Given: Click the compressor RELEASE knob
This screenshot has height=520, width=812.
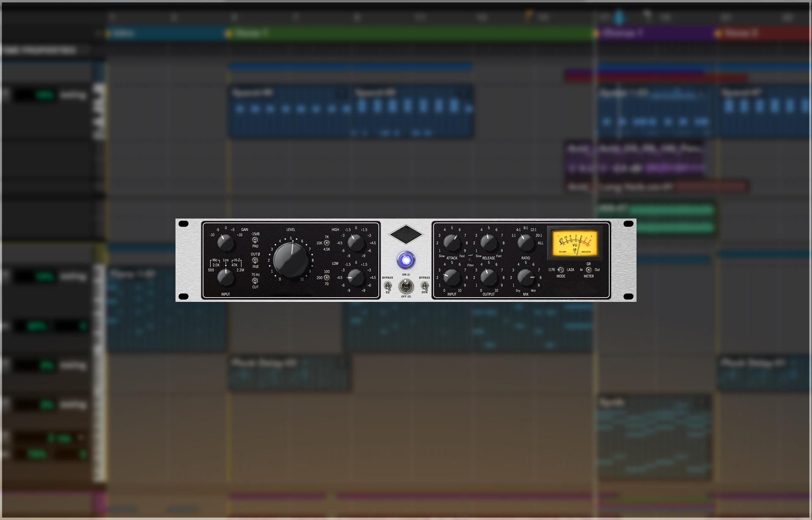Looking at the screenshot, I should [488, 243].
